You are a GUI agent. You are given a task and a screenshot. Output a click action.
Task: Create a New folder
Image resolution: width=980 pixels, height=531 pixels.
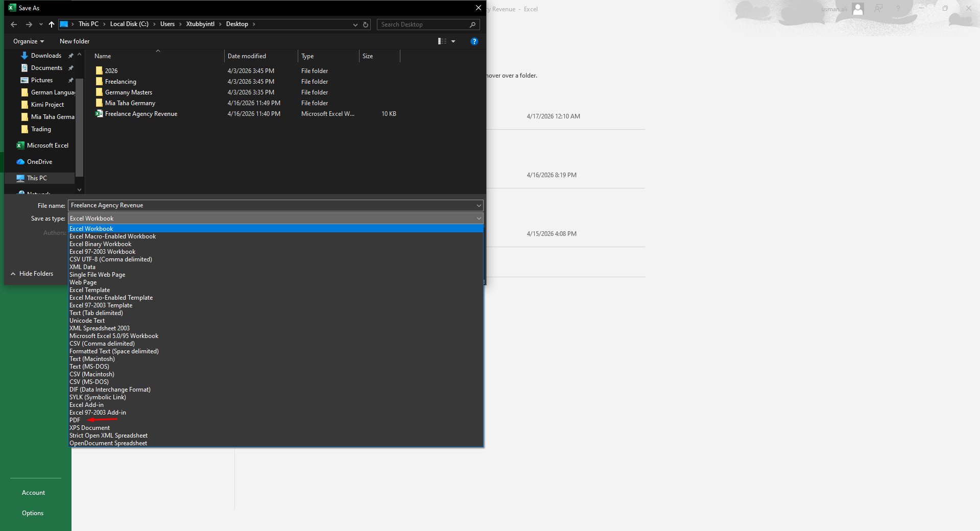coord(75,41)
